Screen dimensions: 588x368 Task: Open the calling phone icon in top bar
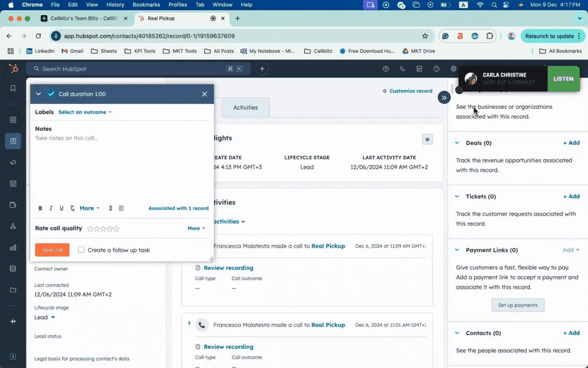point(402,68)
